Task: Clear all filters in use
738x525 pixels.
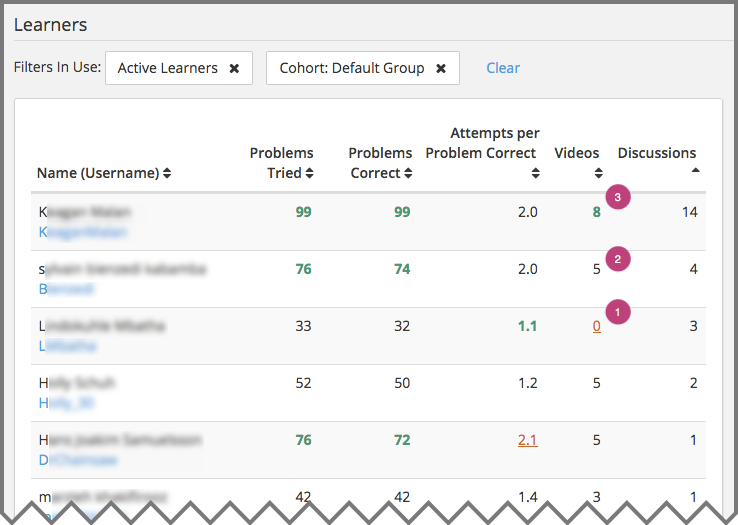Action: (503, 68)
